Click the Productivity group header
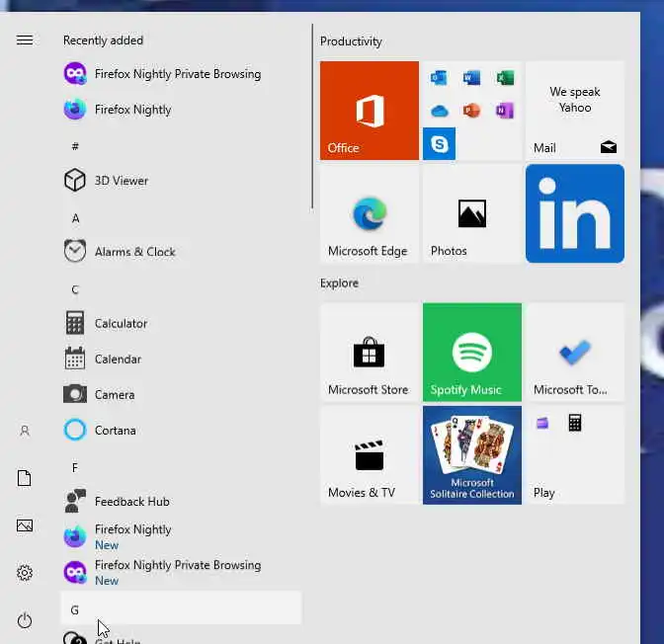The image size is (664, 644). click(351, 41)
